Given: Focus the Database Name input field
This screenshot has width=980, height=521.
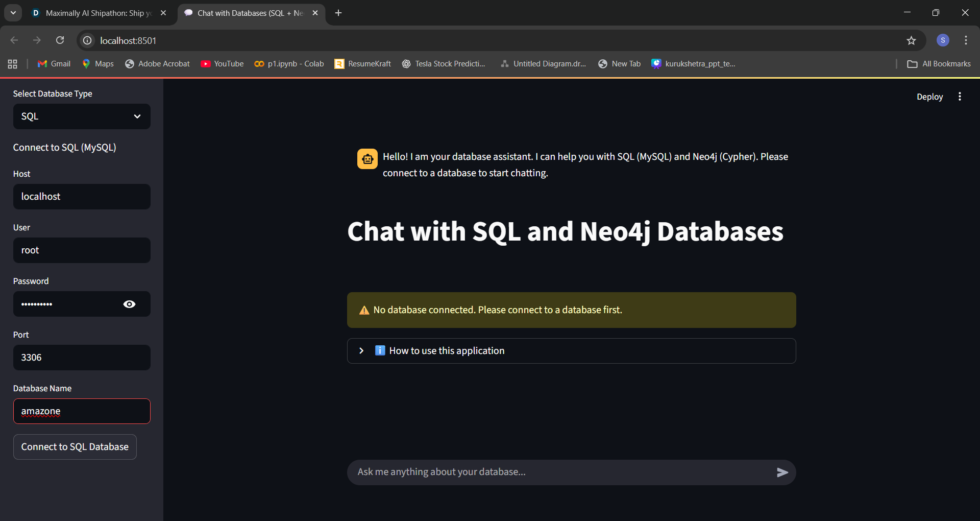Looking at the screenshot, I should coord(82,411).
